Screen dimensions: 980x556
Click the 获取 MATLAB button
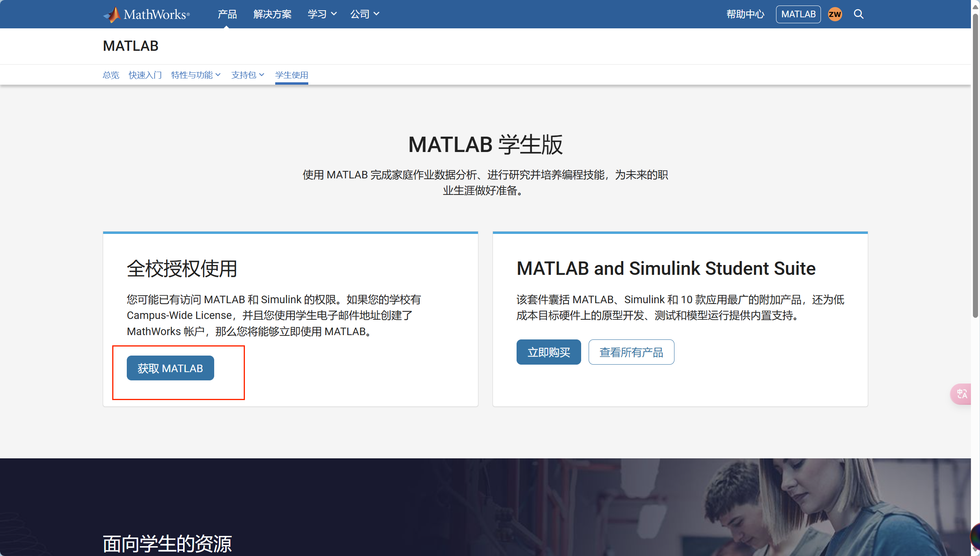point(170,368)
